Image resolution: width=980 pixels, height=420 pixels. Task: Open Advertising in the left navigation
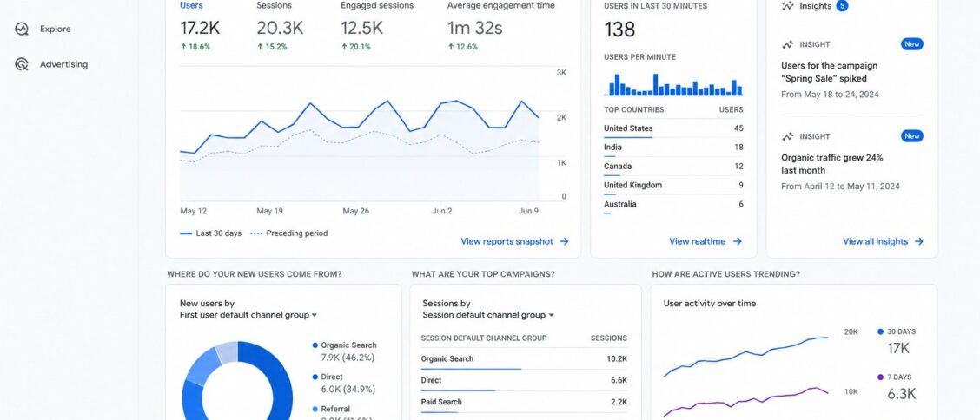point(63,64)
